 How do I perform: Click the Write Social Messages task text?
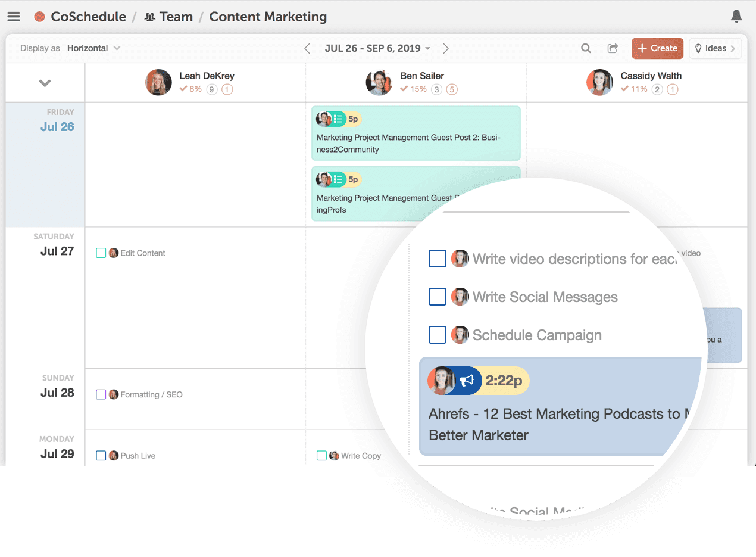545,297
